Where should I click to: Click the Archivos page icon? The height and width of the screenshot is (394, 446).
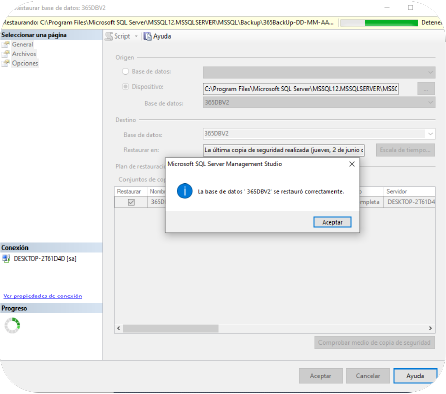[x=6, y=54]
